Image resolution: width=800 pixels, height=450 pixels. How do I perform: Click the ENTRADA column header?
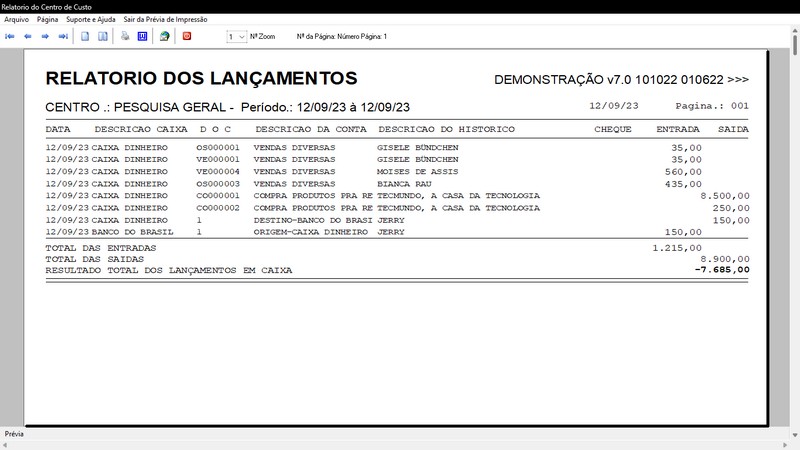click(x=678, y=129)
